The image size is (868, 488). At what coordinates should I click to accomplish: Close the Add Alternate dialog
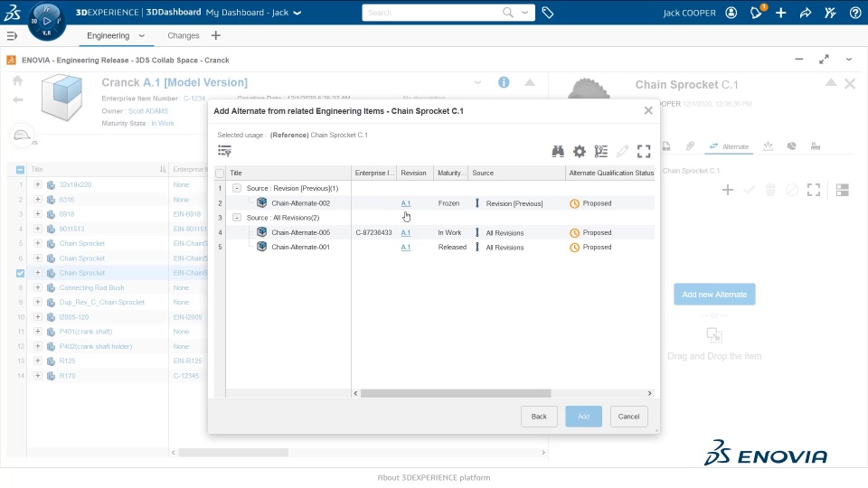(x=648, y=110)
